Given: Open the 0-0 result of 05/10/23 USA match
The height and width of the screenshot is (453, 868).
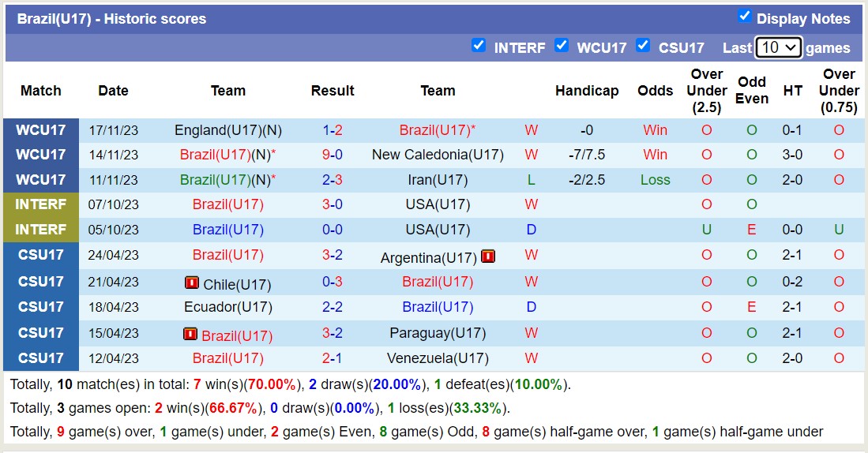Looking at the screenshot, I should (x=332, y=230).
